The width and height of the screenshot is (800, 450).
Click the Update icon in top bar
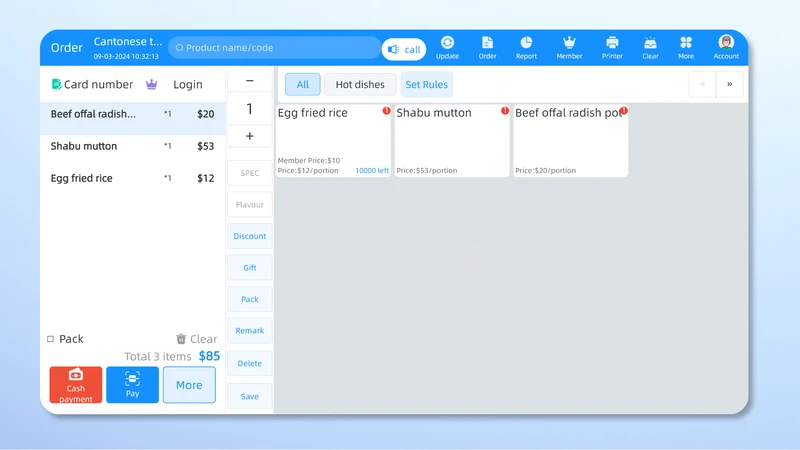(447, 43)
